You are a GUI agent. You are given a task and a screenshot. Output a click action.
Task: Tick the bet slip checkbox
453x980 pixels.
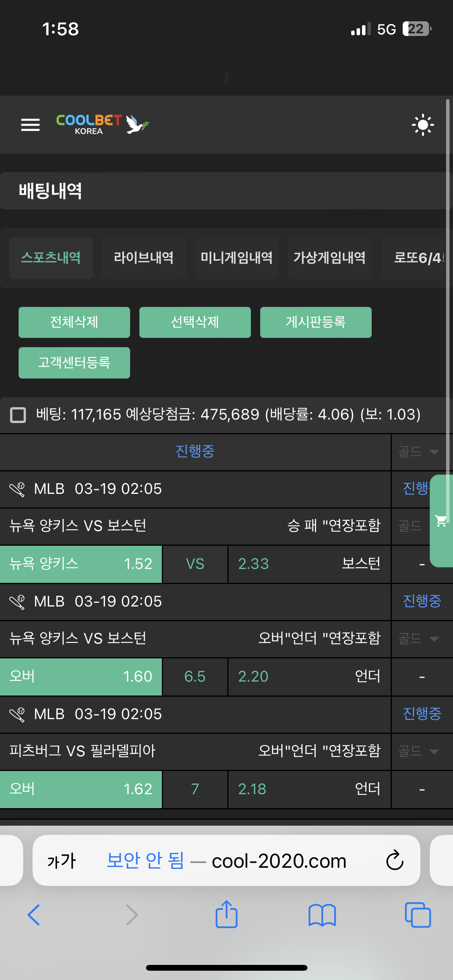coord(18,415)
